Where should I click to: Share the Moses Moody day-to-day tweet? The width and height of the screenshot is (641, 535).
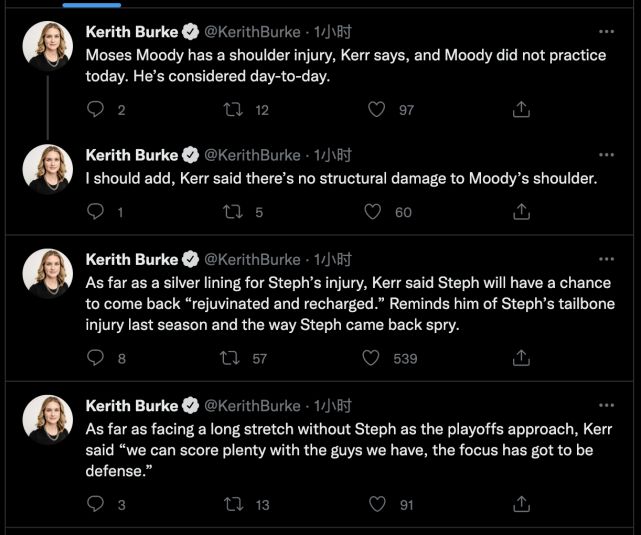[520, 110]
